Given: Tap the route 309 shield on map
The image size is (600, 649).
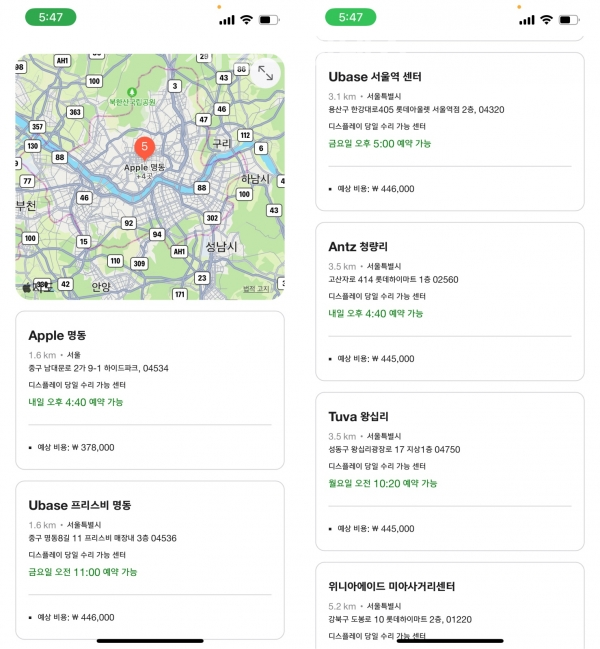Looking at the screenshot, I should (139, 264).
